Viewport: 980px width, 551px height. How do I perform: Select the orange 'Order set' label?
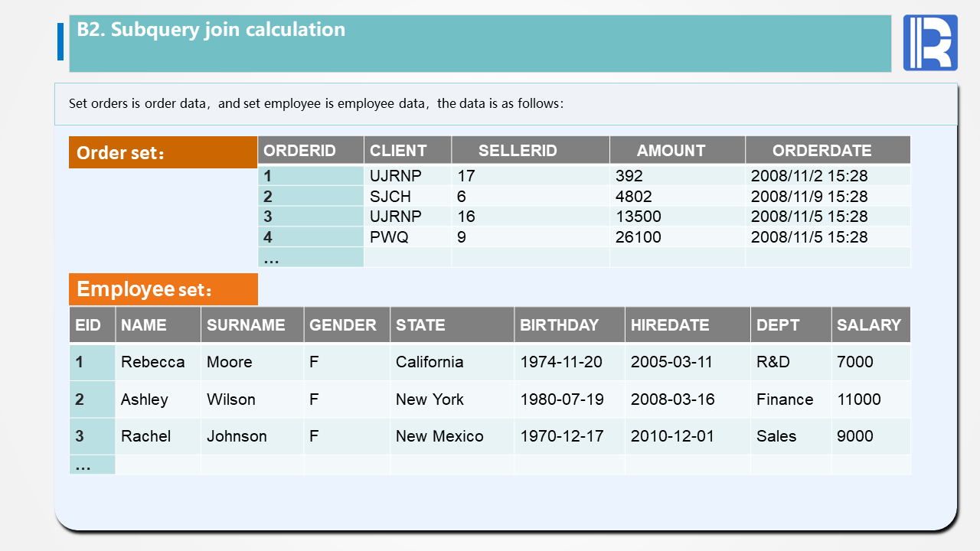(121, 153)
